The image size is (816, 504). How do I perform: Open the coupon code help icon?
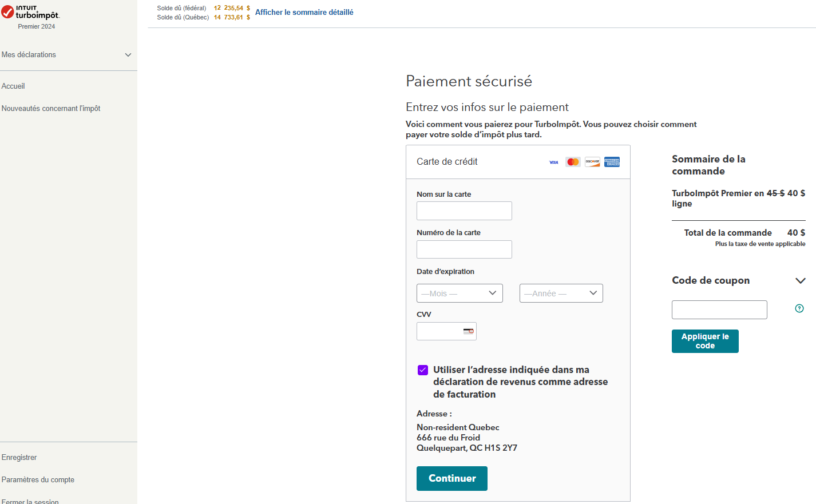pos(799,309)
